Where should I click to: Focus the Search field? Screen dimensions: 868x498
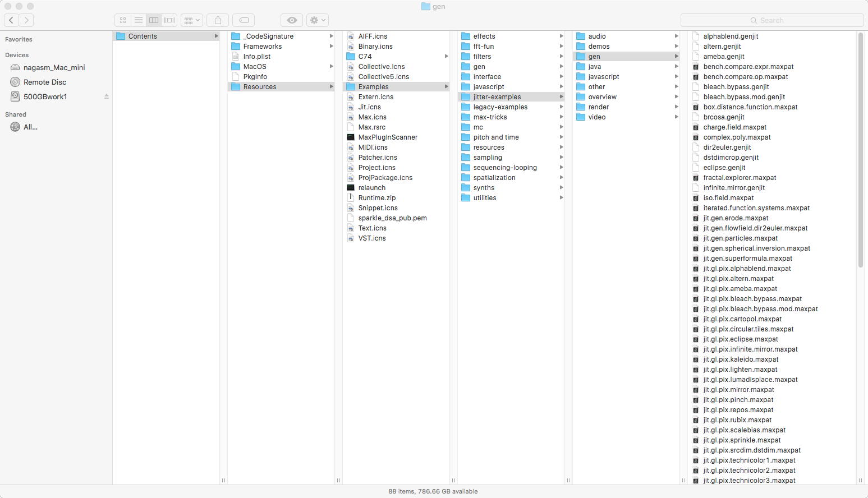(772, 20)
